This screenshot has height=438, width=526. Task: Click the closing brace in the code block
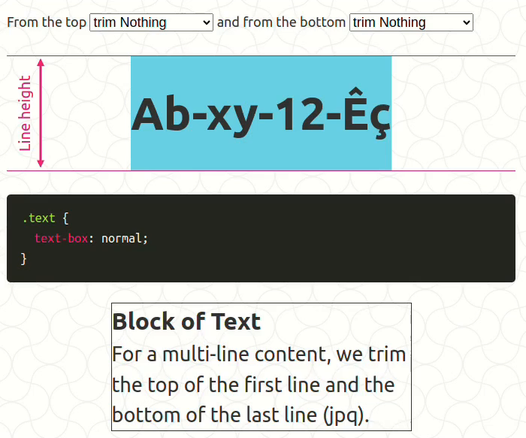[x=23, y=259]
